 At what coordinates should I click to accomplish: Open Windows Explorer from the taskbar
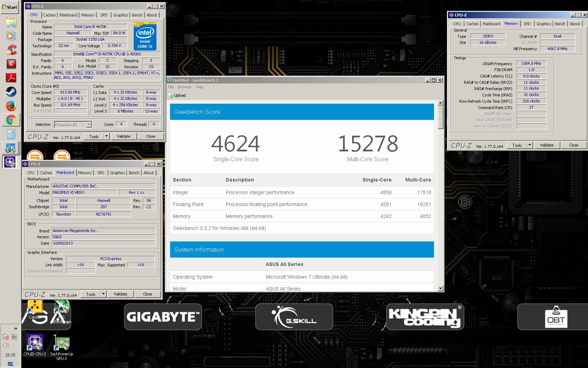(11, 22)
